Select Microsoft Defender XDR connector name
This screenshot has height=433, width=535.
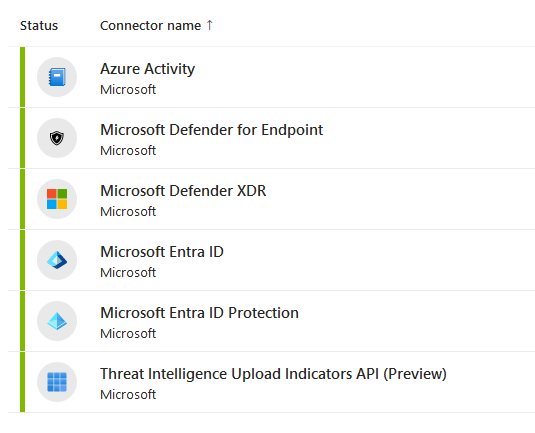point(183,191)
